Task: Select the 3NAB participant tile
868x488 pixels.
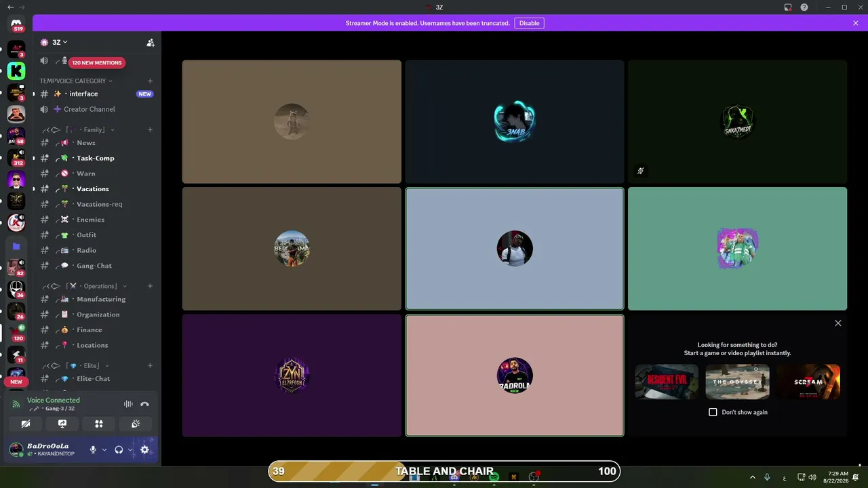Action: coord(515,122)
